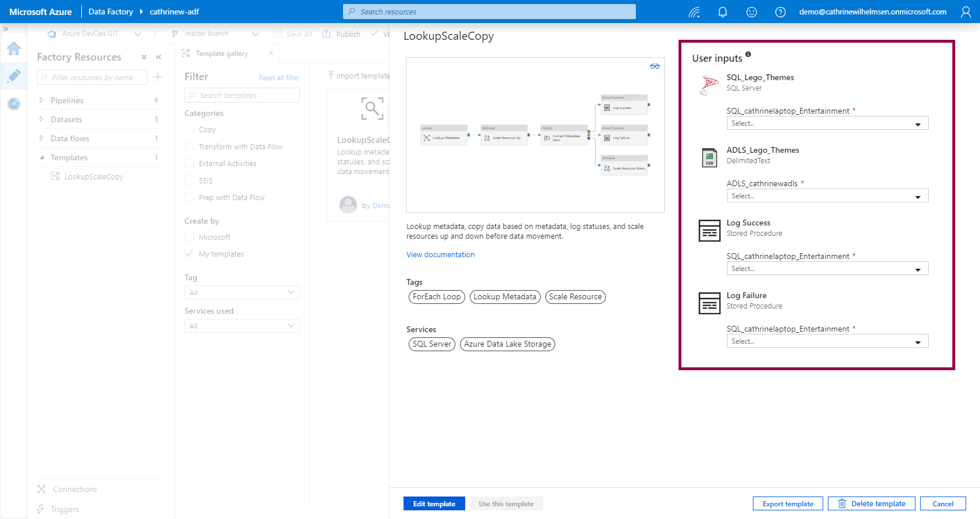980x519 pixels.
Task: Select the Author pencil icon
Action: (14, 76)
